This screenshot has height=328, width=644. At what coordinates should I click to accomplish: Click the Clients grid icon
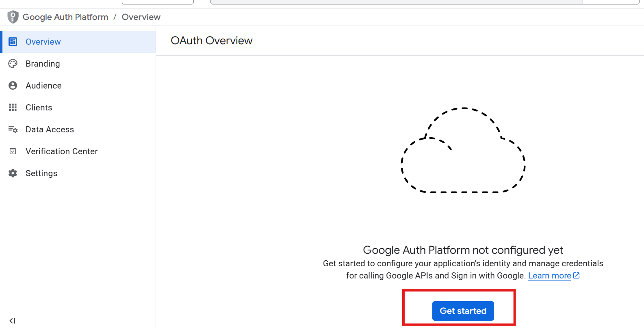[x=13, y=108]
